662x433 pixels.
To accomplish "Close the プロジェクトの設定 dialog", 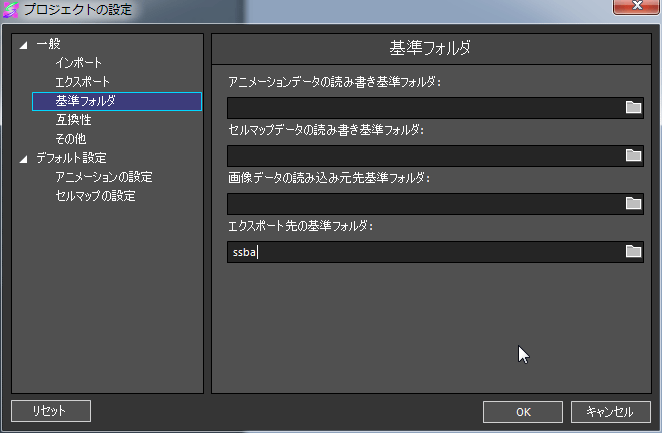I will [636, 6].
